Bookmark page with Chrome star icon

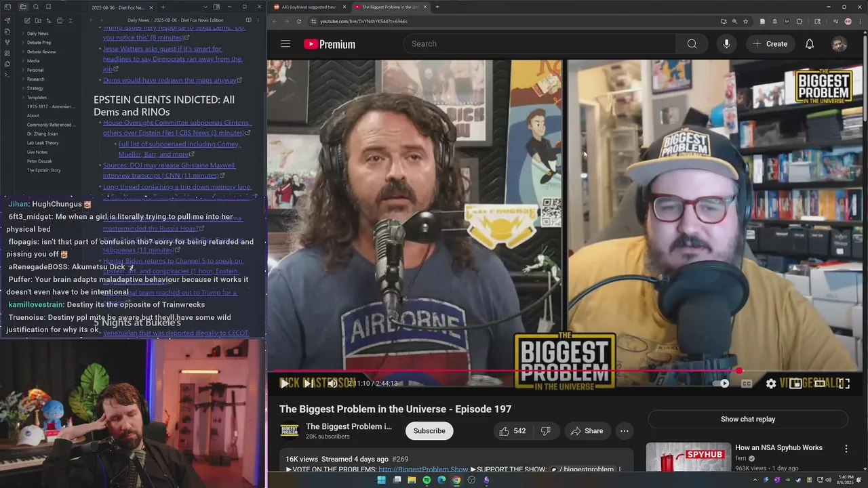746,21
